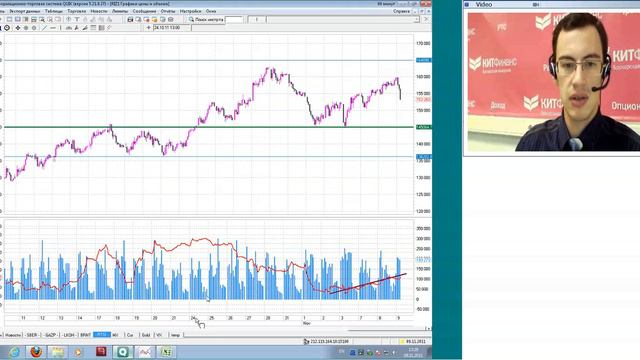Viewport: 640px width, 360px height.
Task: Click the dark red trend line on volume chart
Action: 367,284
